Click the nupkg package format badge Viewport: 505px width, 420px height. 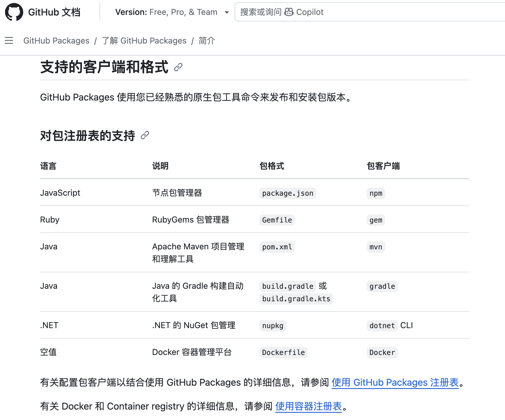click(x=272, y=325)
